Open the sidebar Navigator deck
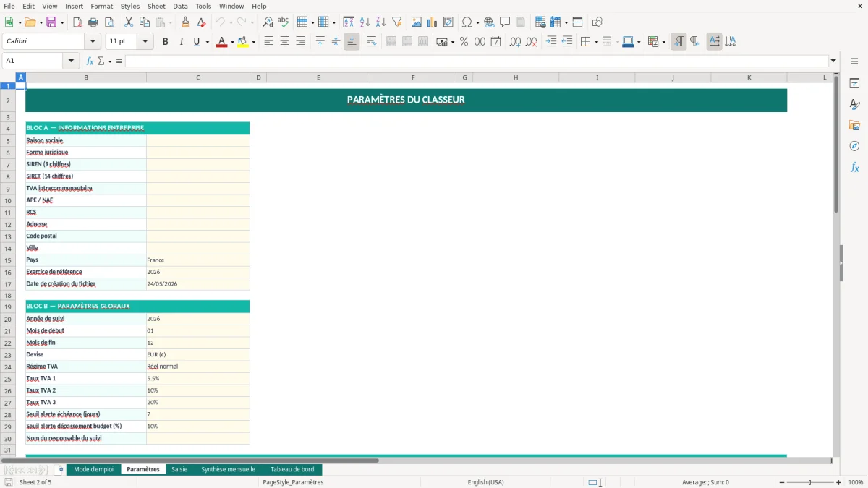The height and width of the screenshot is (488, 868). coord(854,147)
